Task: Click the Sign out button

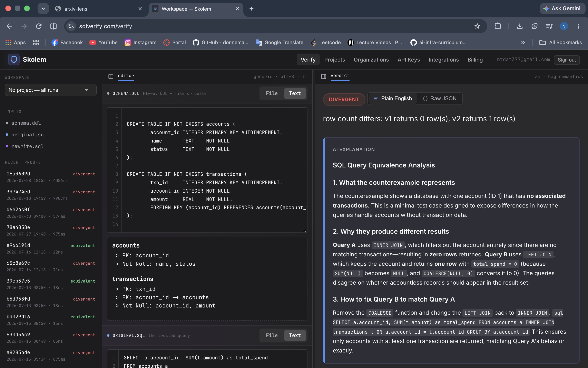Action: click(567, 60)
